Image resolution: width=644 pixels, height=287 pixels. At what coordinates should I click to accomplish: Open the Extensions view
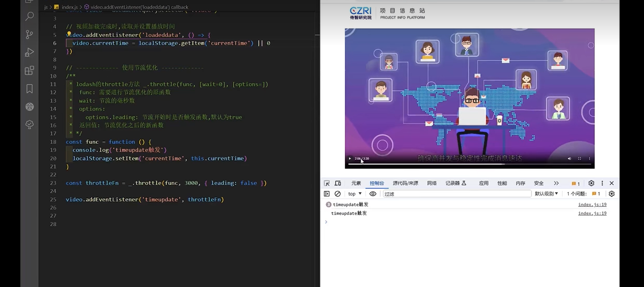[x=29, y=71]
